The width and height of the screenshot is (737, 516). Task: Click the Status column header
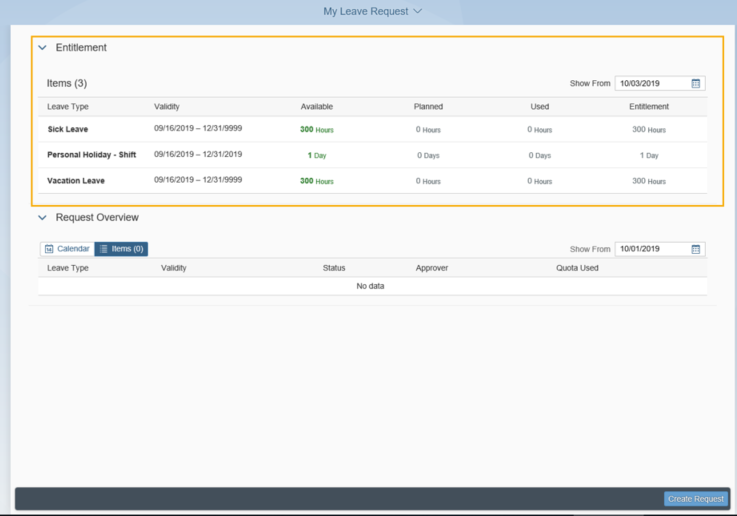[x=334, y=268]
